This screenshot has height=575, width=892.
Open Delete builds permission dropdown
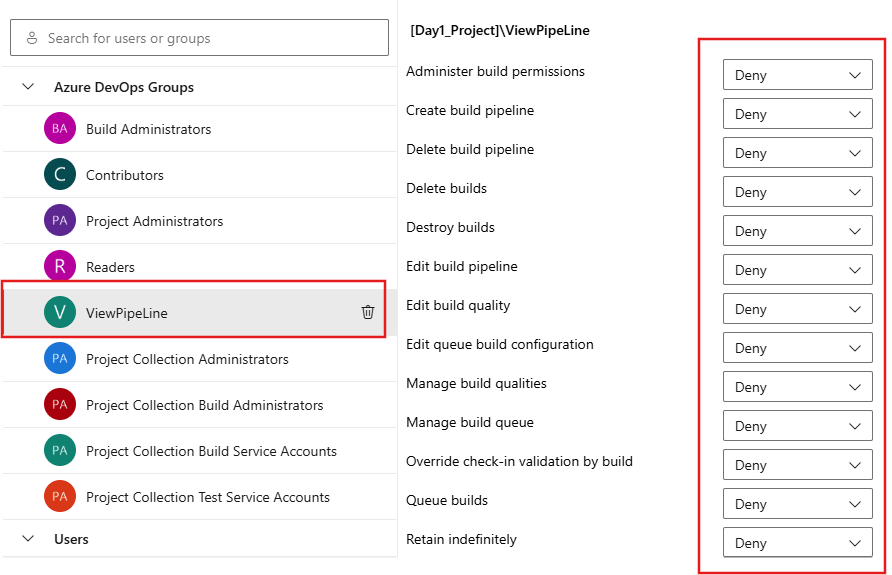pyautogui.click(x=798, y=192)
